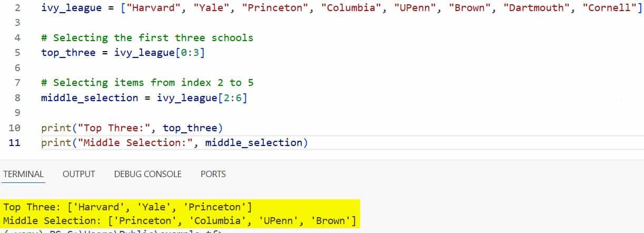The image size is (644, 233).
Task: Select the PORTS tab
Action: pos(213,174)
